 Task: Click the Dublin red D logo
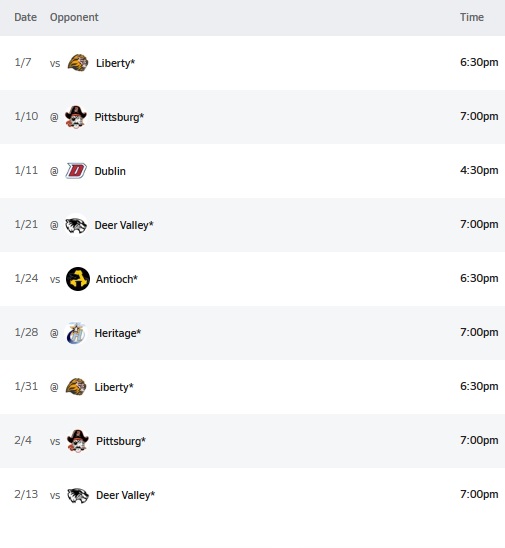click(x=76, y=171)
